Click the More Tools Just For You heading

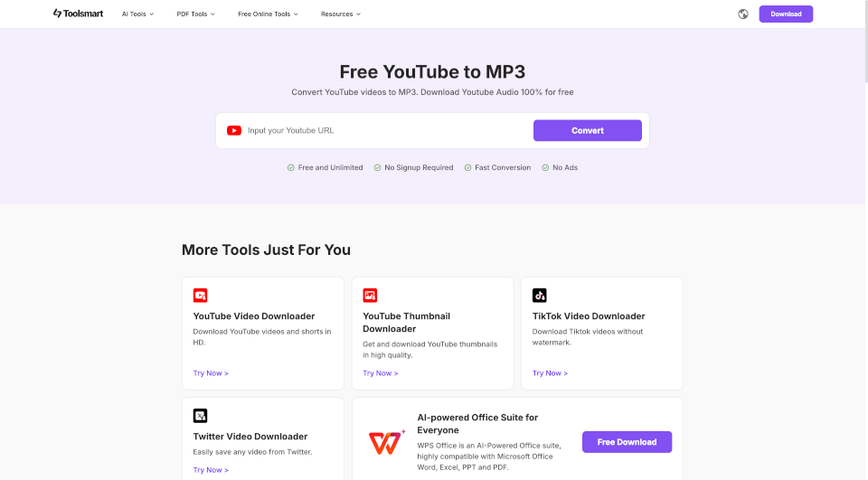point(266,249)
